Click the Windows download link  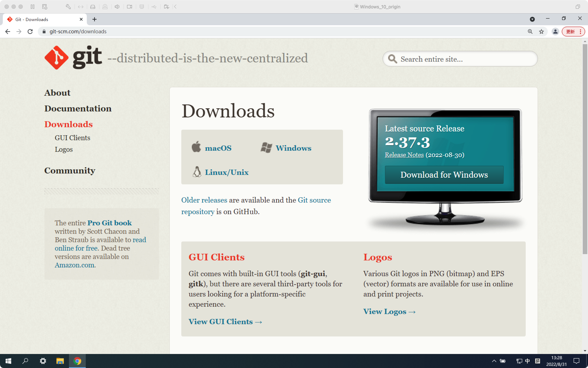click(x=293, y=148)
